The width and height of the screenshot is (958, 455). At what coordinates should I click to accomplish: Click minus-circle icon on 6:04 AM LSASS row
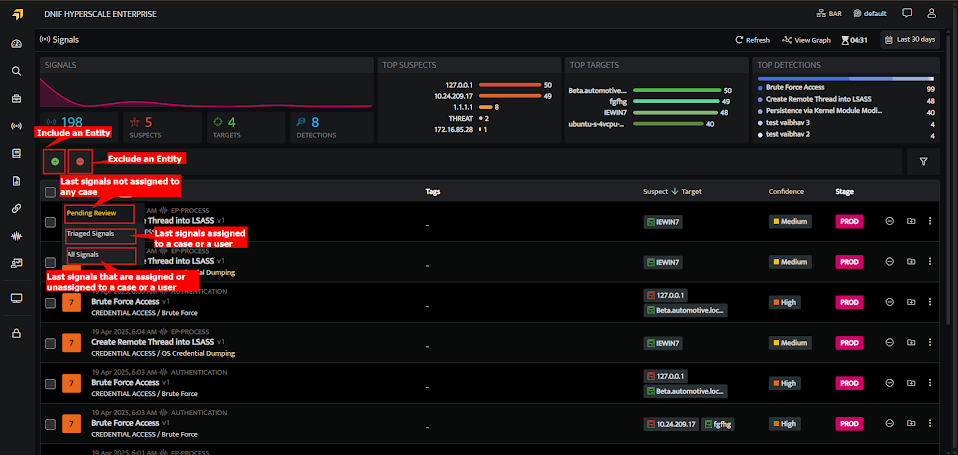[x=890, y=343]
